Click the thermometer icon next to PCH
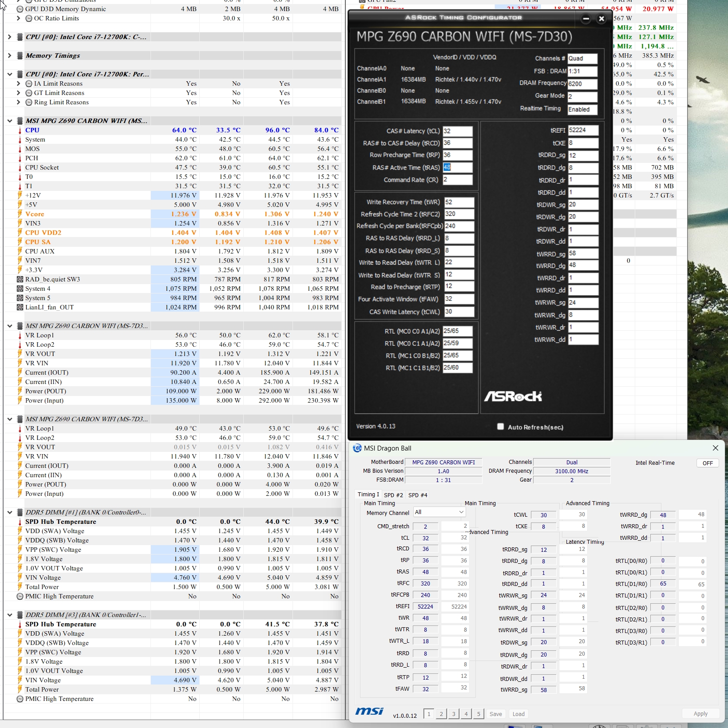This screenshot has width=728, height=728. 20,158
